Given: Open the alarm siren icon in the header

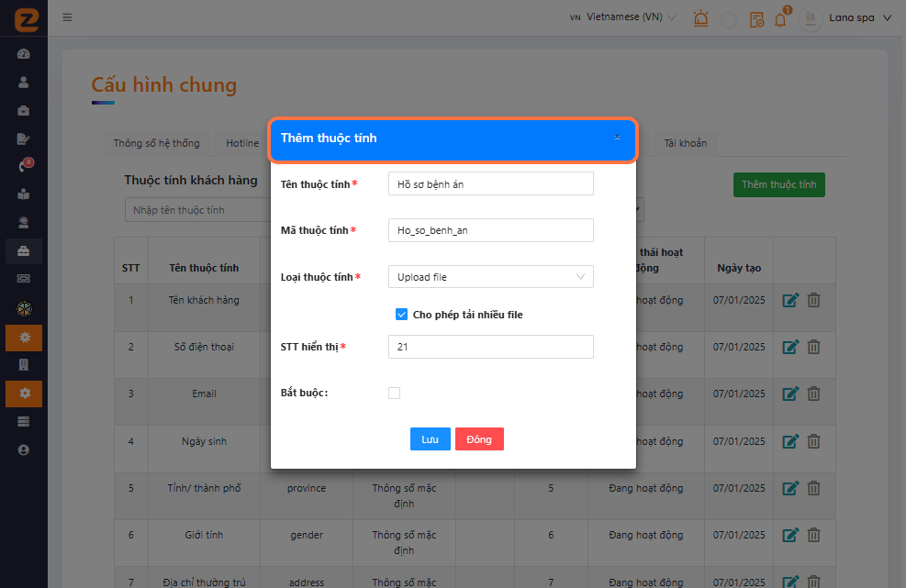Looking at the screenshot, I should [701, 18].
